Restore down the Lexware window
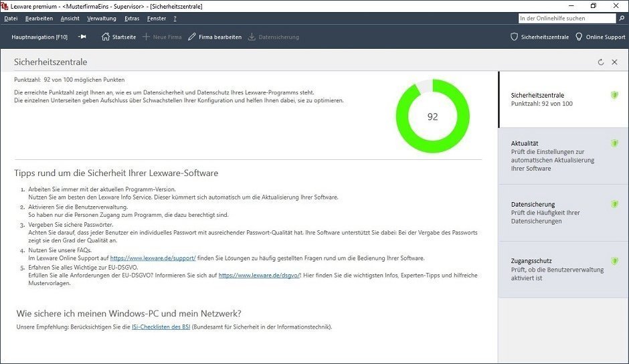This screenshot has width=629, height=364. pos(594,5)
